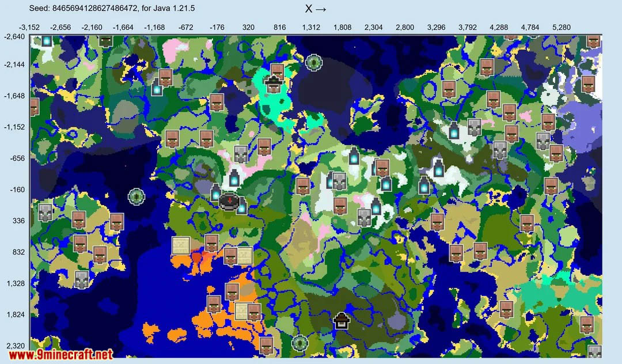Click the desert temple adjoining a village icon near the red patch
This screenshot has height=364, width=622.
pos(245,255)
